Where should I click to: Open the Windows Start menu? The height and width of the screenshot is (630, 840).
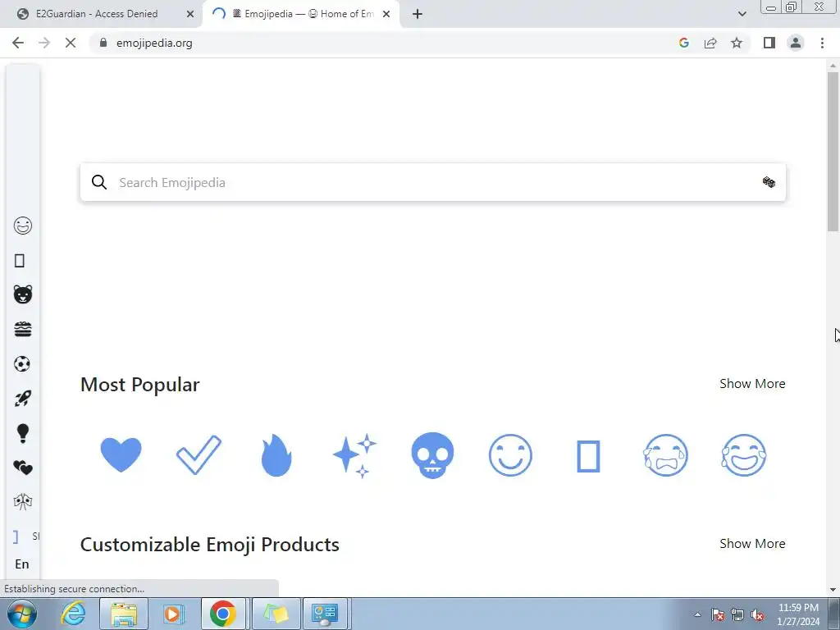point(22,614)
